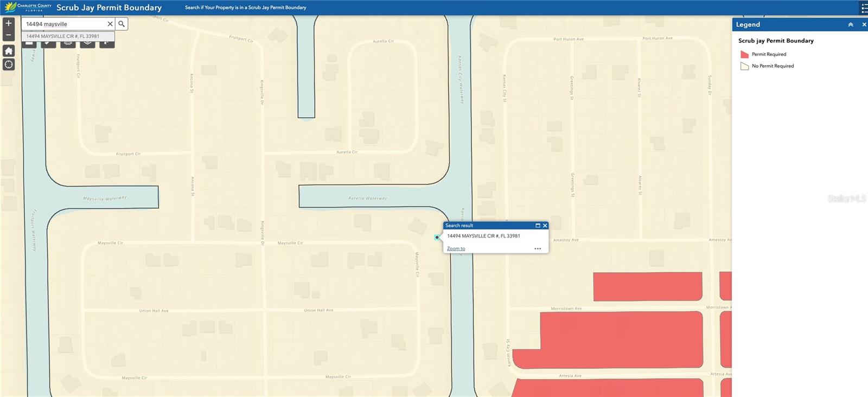868x397 pixels.
Task: Click into the address search field
Action: point(64,24)
